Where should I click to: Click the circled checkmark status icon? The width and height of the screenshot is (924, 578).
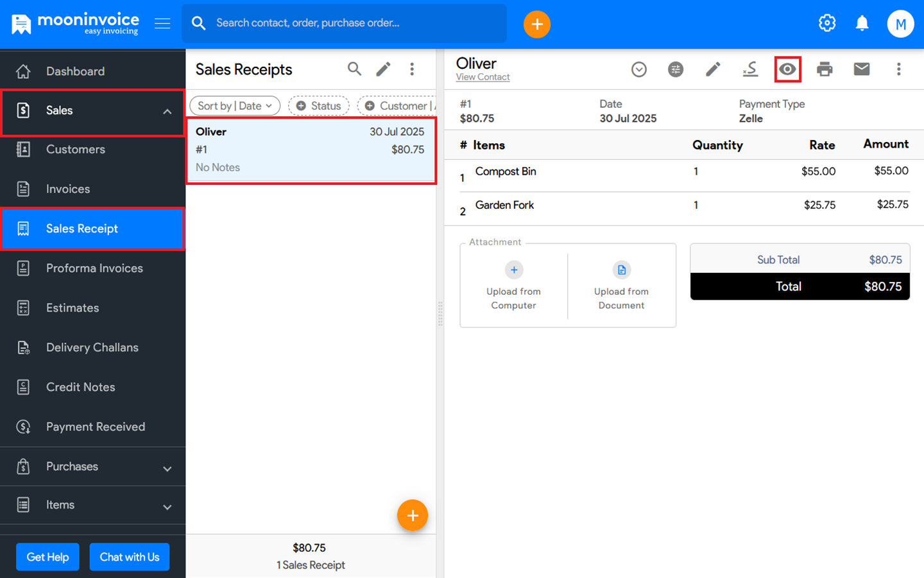(x=638, y=69)
